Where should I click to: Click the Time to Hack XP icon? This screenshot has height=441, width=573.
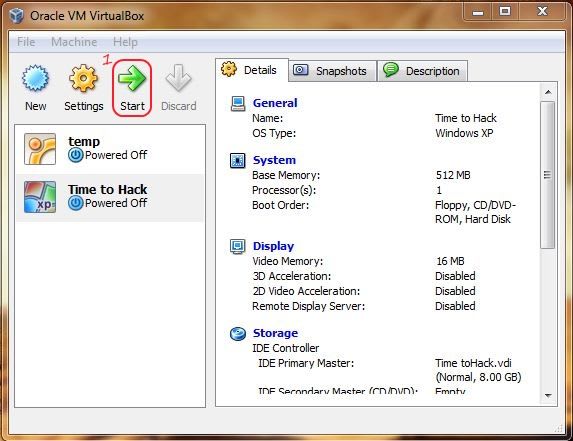tap(40, 197)
